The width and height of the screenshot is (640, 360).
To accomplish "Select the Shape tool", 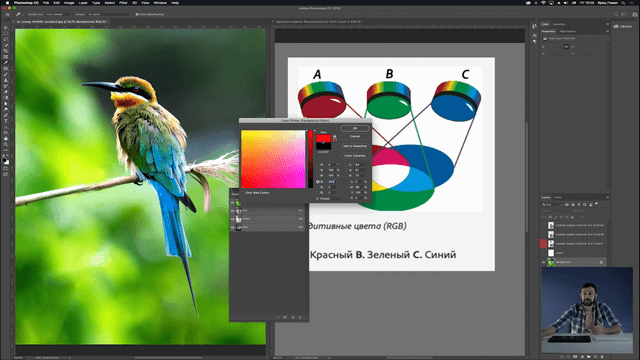I will [x=6, y=133].
